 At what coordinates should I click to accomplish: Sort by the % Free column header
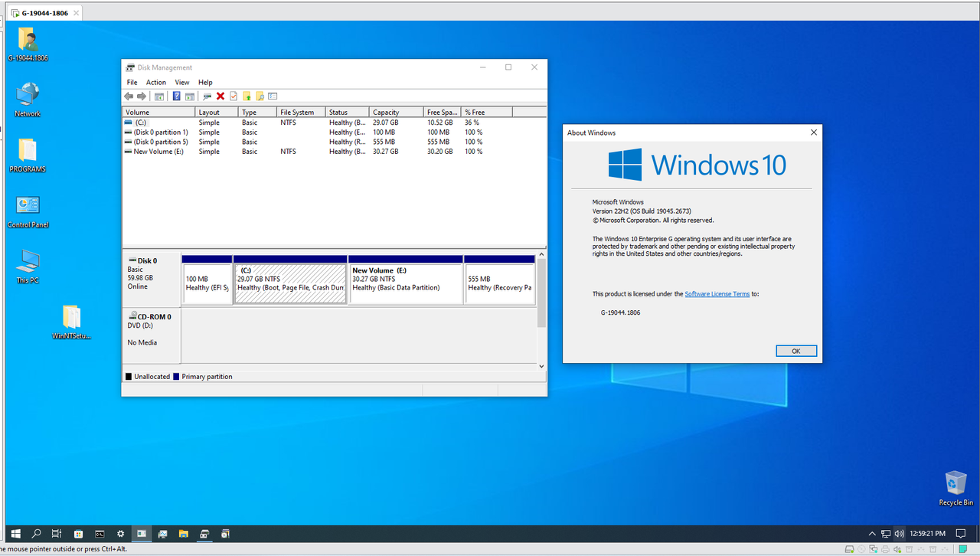tap(486, 112)
